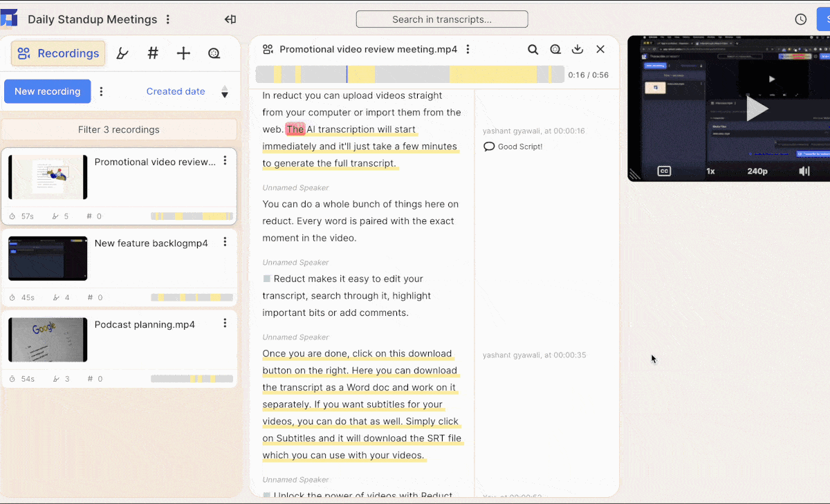Click first Unnamed Speaker label
Viewport: 830px width, 504px height.
[295, 187]
